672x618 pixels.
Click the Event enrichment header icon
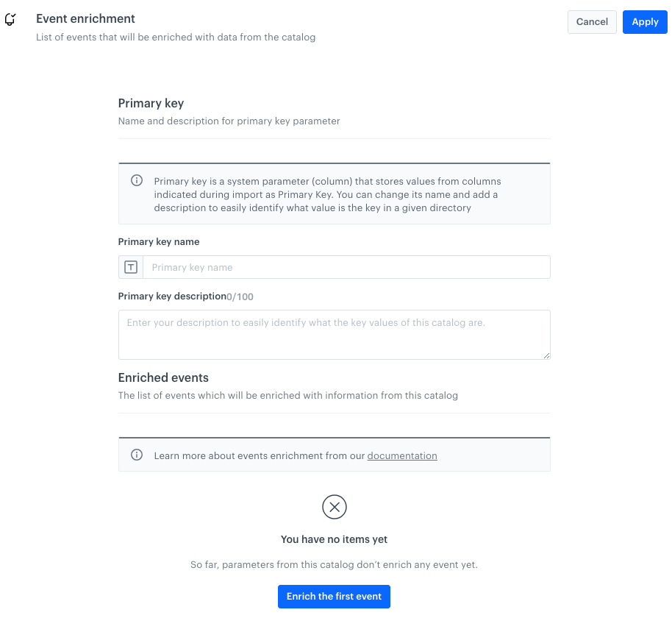pyautogui.click(x=10, y=20)
